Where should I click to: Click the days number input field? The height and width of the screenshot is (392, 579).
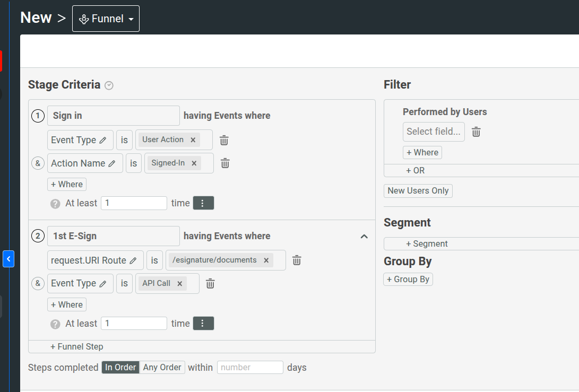click(x=250, y=367)
